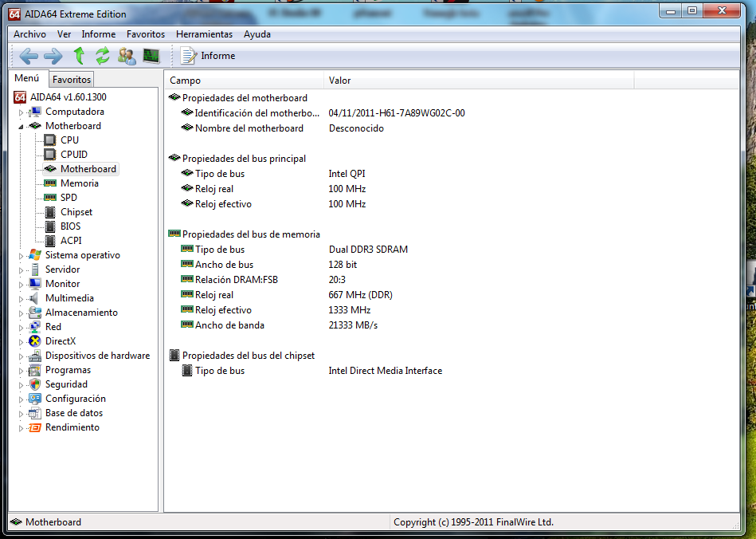Click the Red network icon

coord(35,327)
